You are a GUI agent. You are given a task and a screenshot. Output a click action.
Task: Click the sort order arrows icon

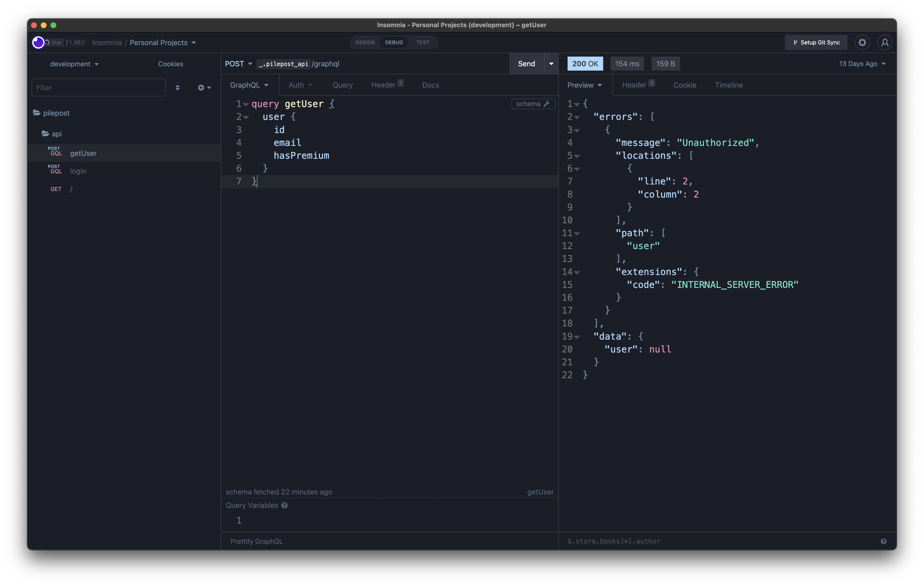pyautogui.click(x=177, y=88)
